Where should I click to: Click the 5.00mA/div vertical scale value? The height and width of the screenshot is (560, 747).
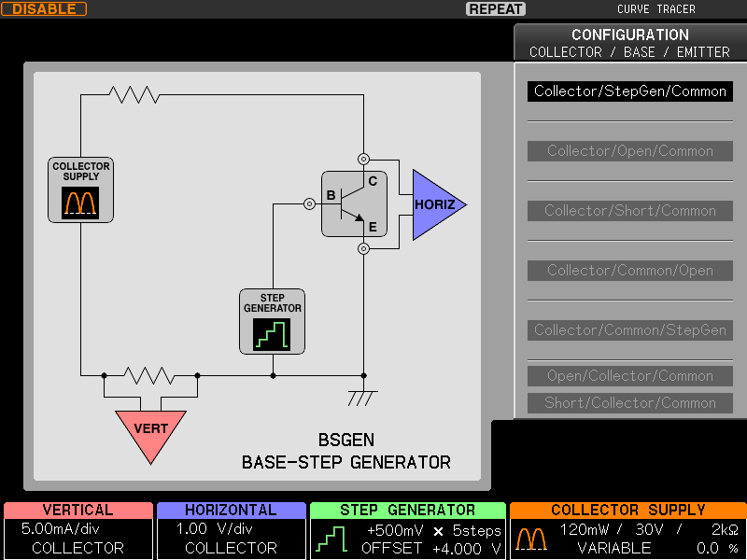click(61, 529)
